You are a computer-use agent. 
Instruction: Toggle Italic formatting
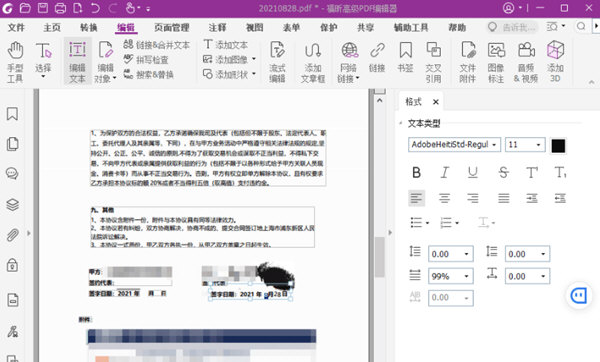(x=444, y=173)
